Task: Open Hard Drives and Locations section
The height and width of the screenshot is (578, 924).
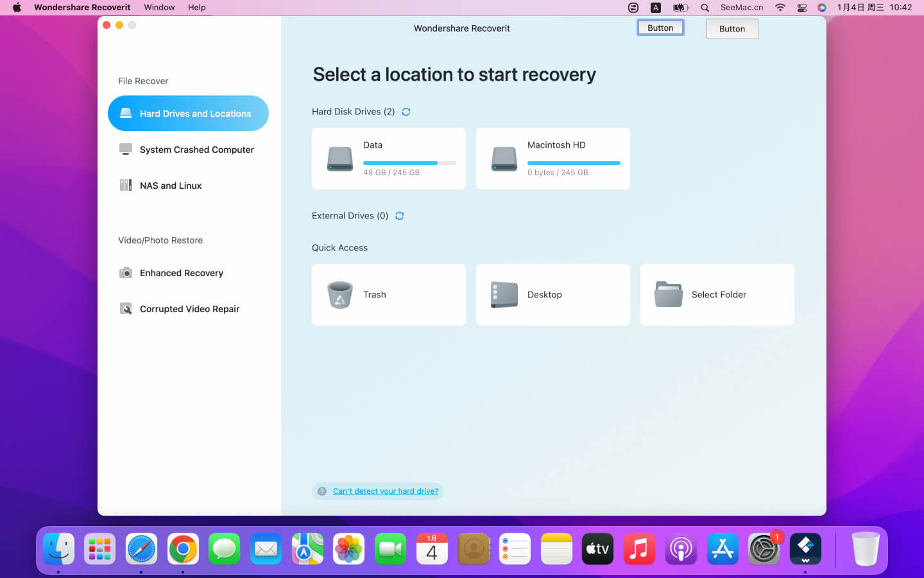Action: click(188, 114)
